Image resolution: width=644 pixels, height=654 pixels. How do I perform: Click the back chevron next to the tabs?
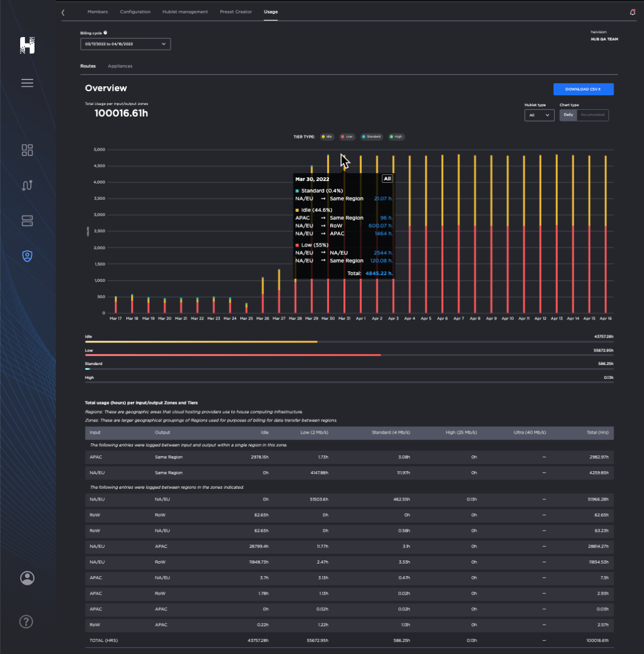[x=63, y=12]
